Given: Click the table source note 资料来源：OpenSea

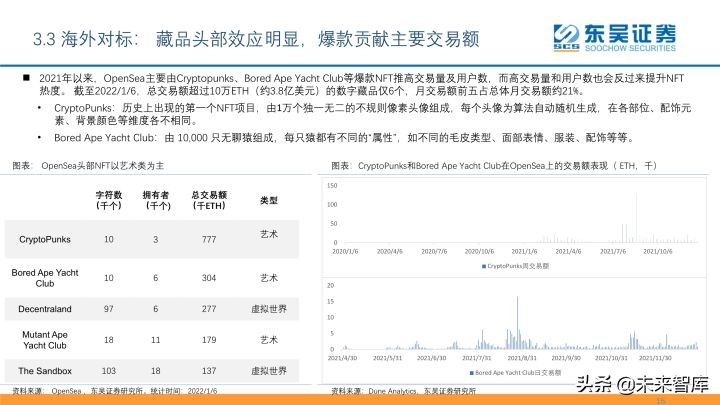Looking at the screenshot, I should coord(115,391).
